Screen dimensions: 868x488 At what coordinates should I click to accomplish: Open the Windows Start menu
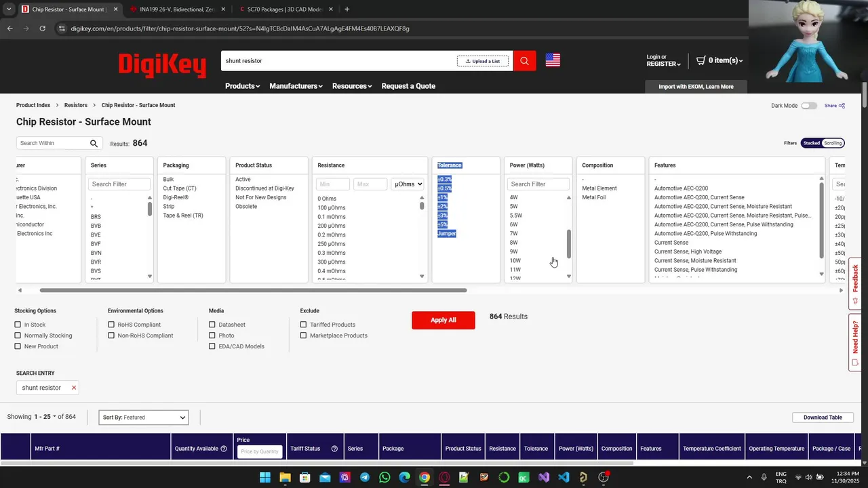pyautogui.click(x=265, y=477)
